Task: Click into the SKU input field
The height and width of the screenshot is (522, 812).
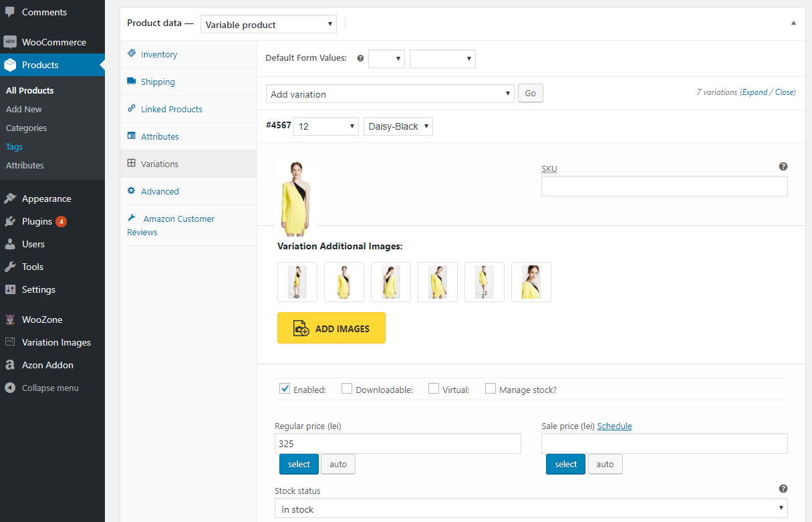Action: point(664,186)
